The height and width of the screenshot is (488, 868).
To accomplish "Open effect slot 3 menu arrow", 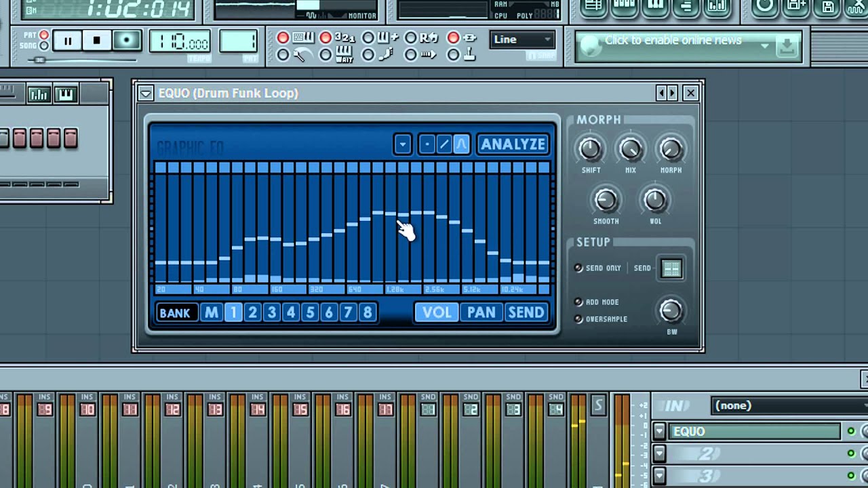I will (x=659, y=476).
